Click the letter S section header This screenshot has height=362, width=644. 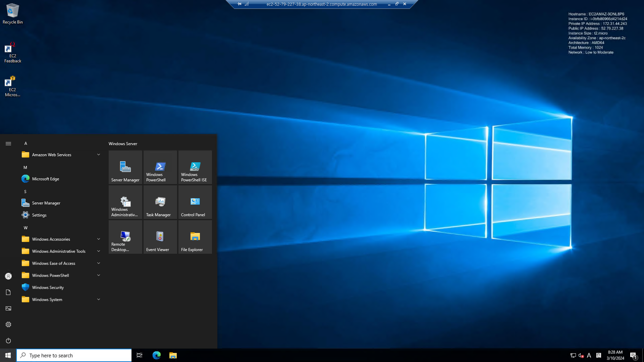pyautogui.click(x=25, y=192)
